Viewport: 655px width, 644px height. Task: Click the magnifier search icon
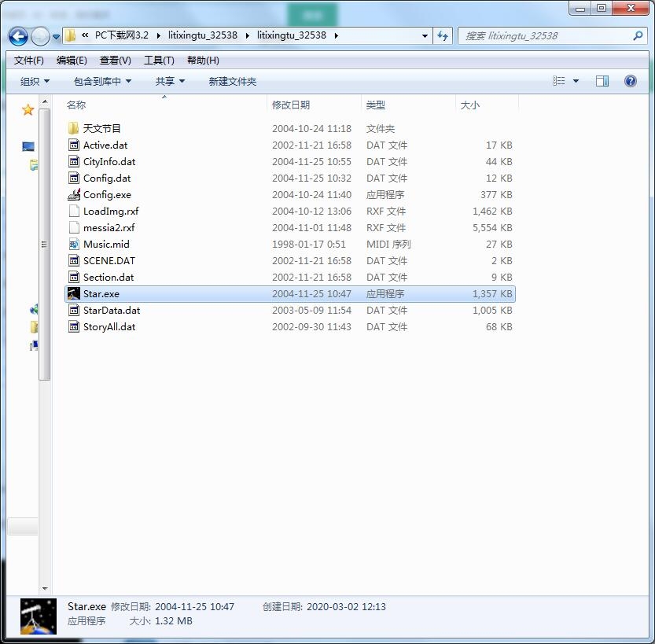click(638, 36)
